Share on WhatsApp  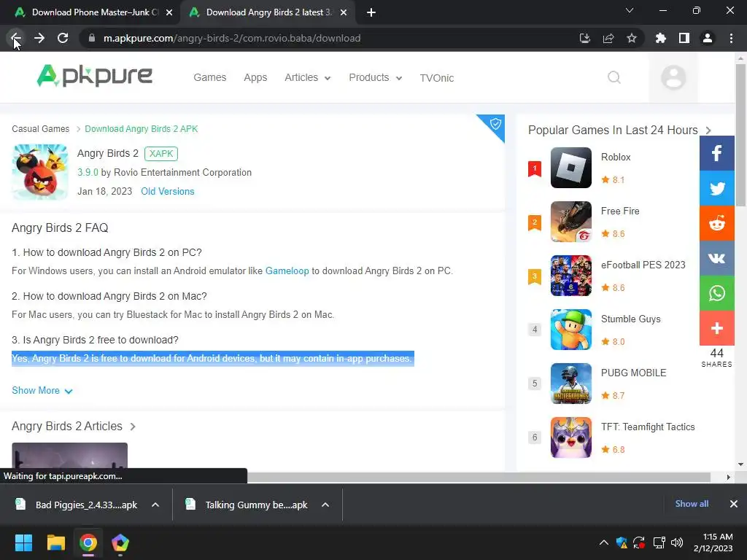pos(717,293)
